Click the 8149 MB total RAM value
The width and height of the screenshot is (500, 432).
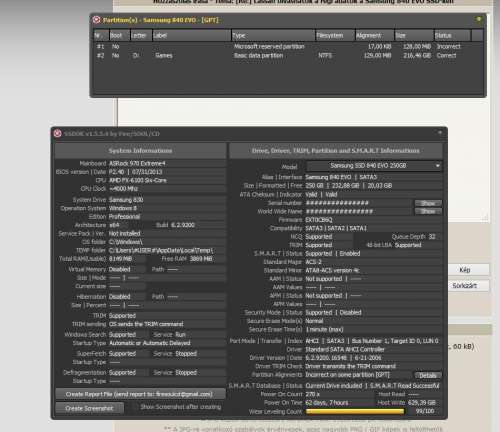[120, 259]
